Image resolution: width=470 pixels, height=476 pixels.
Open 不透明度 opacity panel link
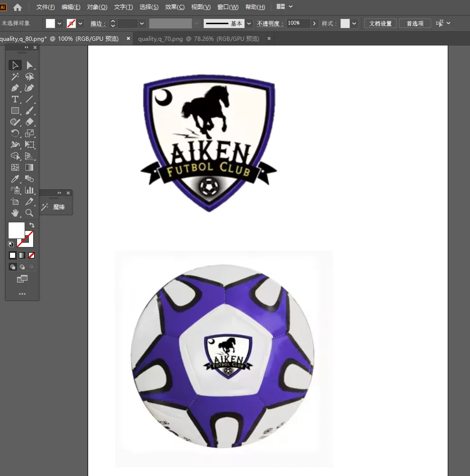pyautogui.click(x=270, y=24)
